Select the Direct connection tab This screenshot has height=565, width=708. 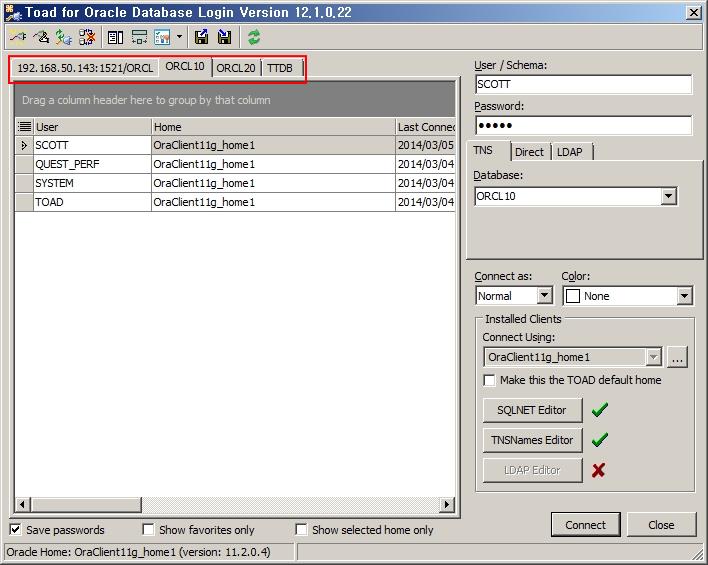pos(529,152)
